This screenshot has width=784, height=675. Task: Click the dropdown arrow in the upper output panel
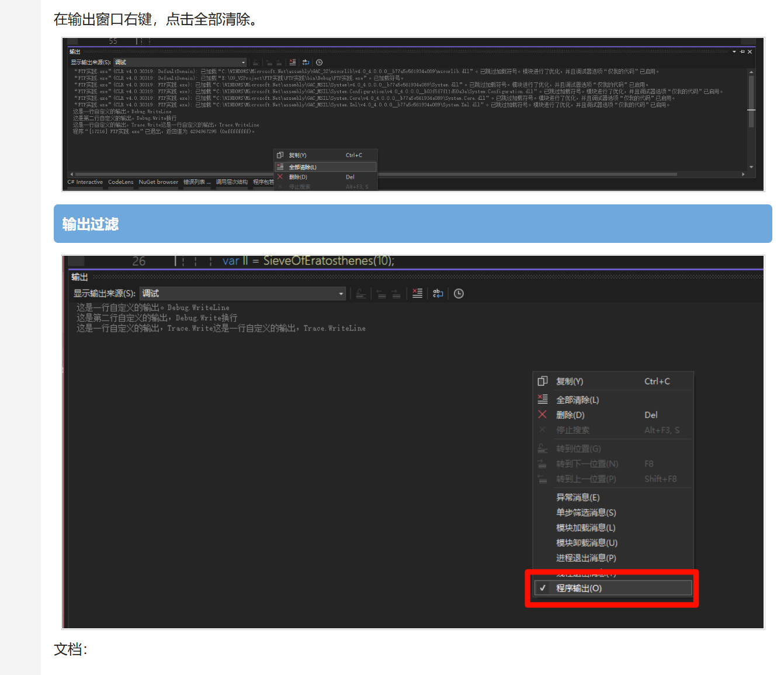244,62
